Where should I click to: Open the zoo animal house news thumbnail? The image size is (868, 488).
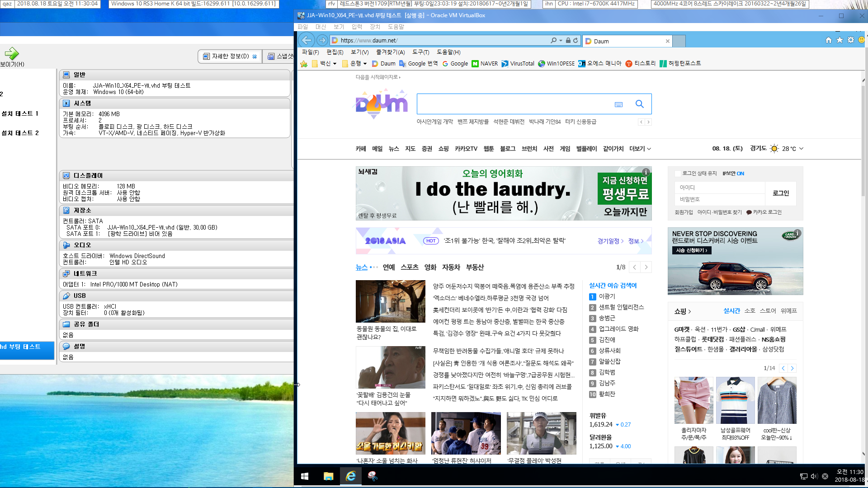pos(390,301)
